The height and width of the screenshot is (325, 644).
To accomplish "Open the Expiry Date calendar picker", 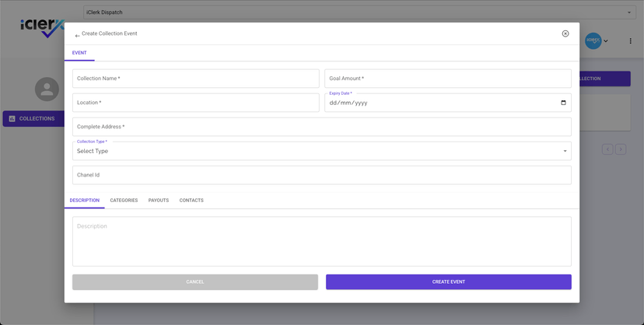I will pos(563,103).
